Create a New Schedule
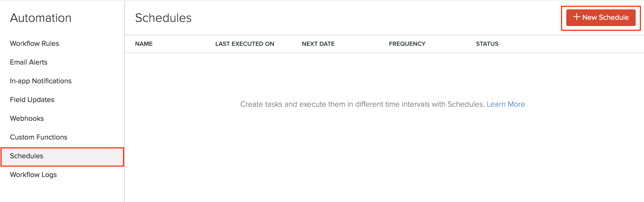The image size is (644, 202). 601,17
